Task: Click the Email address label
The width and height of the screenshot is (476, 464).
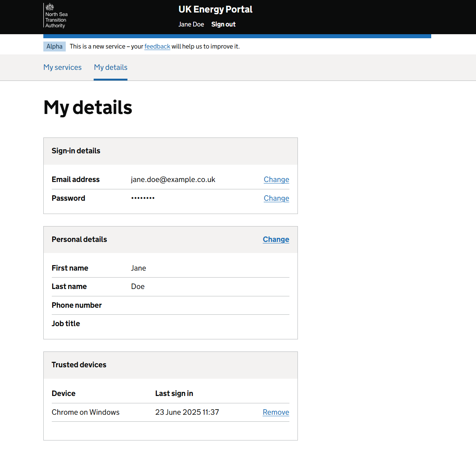Action: point(76,179)
